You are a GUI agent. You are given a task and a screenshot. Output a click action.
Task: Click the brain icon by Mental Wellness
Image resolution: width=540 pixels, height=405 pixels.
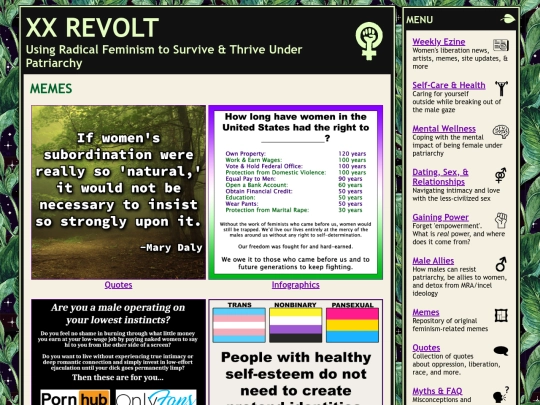point(501,132)
